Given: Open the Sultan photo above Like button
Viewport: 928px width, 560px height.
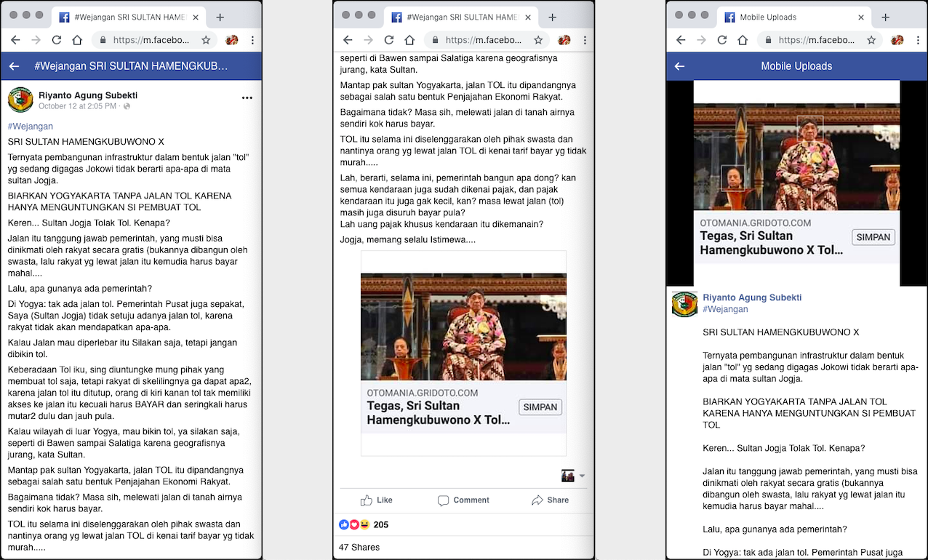Looking at the screenshot, I should click(x=463, y=327).
